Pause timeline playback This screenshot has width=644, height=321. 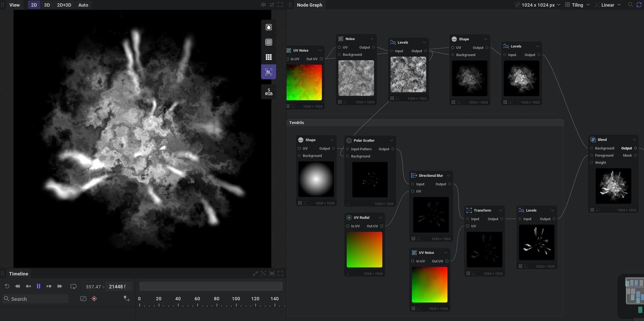click(x=39, y=286)
